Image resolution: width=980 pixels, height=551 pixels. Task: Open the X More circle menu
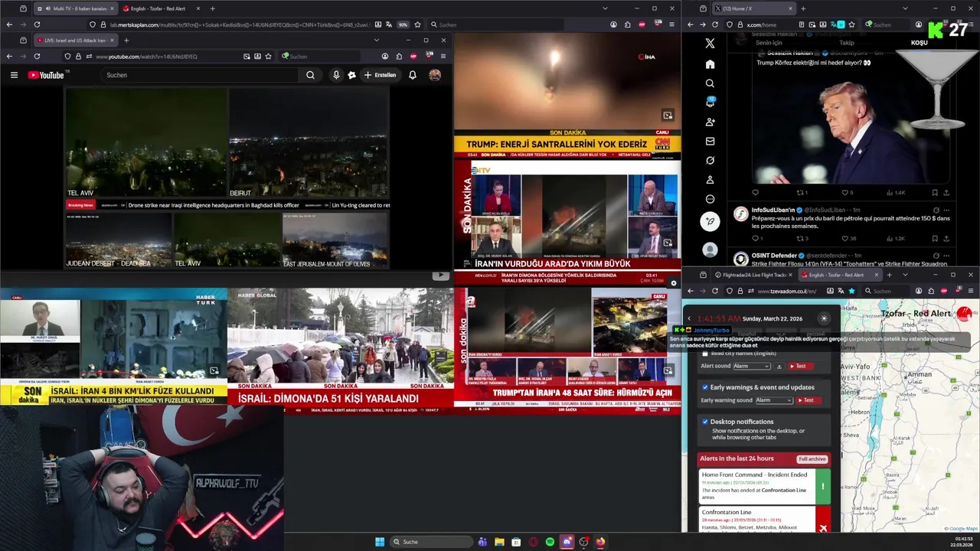pos(710,199)
